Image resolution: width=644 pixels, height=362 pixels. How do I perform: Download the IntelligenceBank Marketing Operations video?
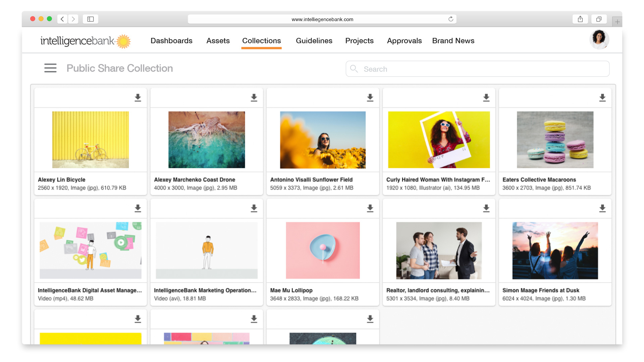pos(254,208)
